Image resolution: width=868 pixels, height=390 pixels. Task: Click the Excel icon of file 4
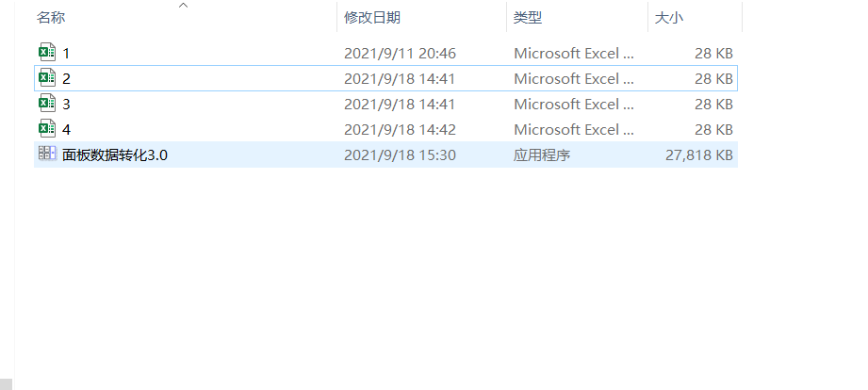46,129
